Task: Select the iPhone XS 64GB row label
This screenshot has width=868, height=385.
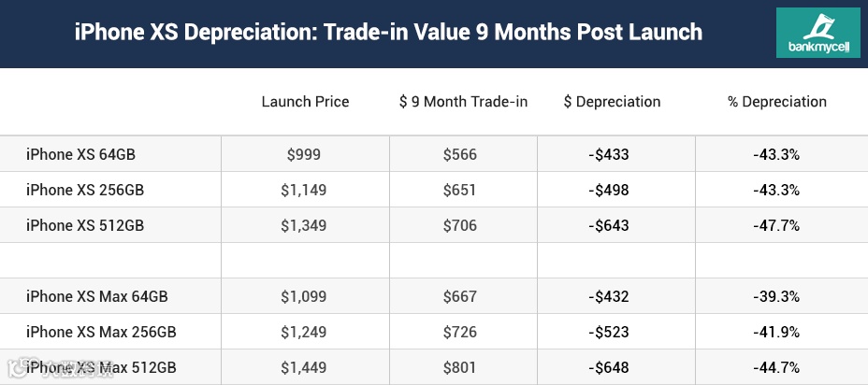Action: [80, 154]
